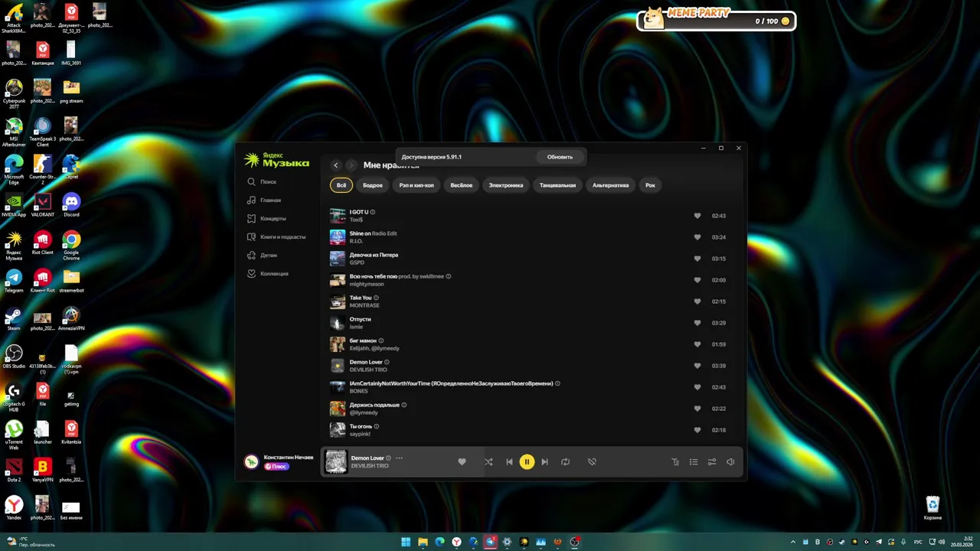
Task: Unlike the track Ты огонь
Action: pyautogui.click(x=697, y=430)
